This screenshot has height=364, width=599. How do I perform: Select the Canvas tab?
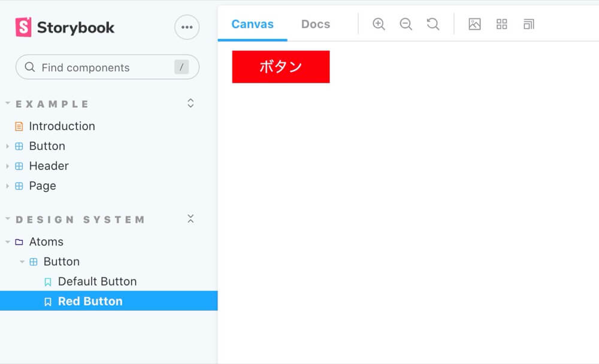click(252, 24)
